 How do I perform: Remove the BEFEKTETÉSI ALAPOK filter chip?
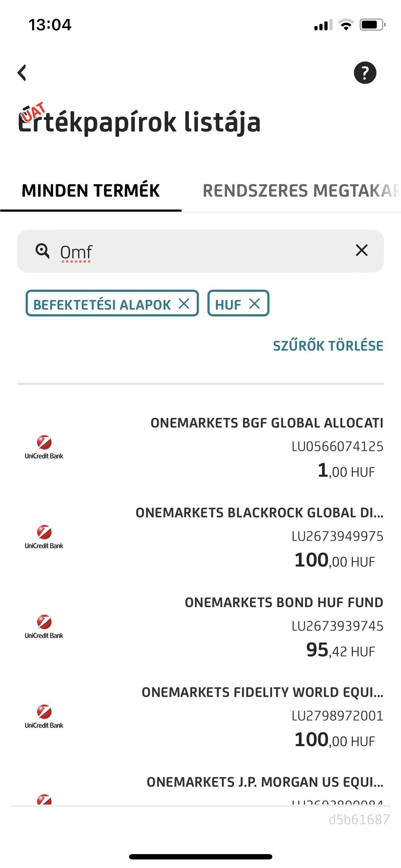(184, 304)
